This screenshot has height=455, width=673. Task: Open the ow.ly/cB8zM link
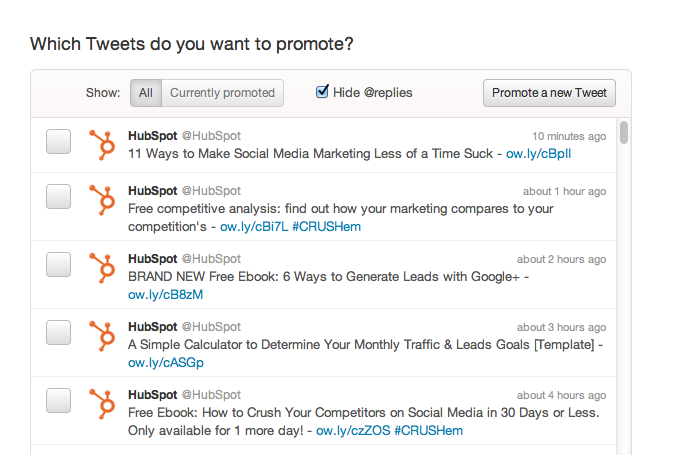coord(165,294)
